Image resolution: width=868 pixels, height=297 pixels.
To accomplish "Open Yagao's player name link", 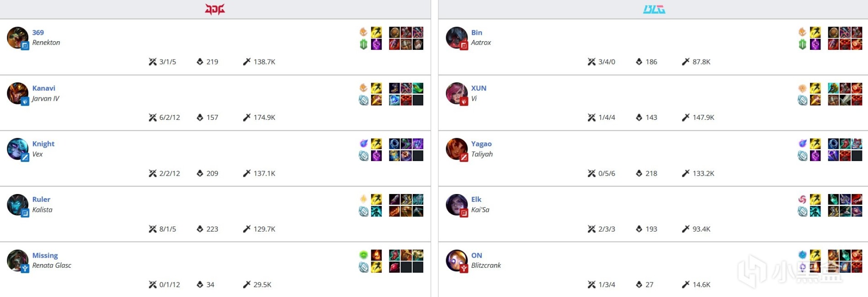I will click(481, 144).
